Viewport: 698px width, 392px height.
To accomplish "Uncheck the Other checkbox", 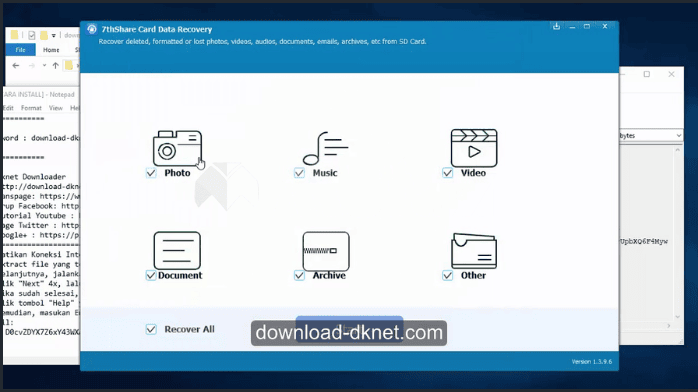I will coord(447,275).
